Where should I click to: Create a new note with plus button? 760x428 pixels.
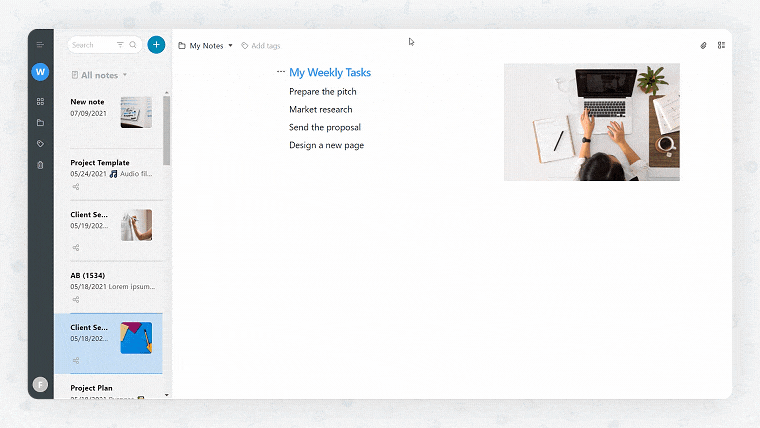point(156,45)
